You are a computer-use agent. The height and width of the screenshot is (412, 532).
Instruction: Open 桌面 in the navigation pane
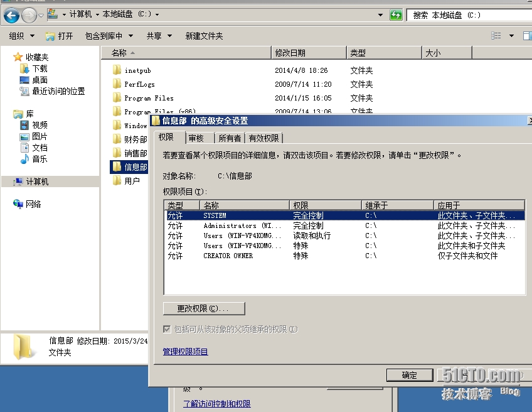(40, 80)
